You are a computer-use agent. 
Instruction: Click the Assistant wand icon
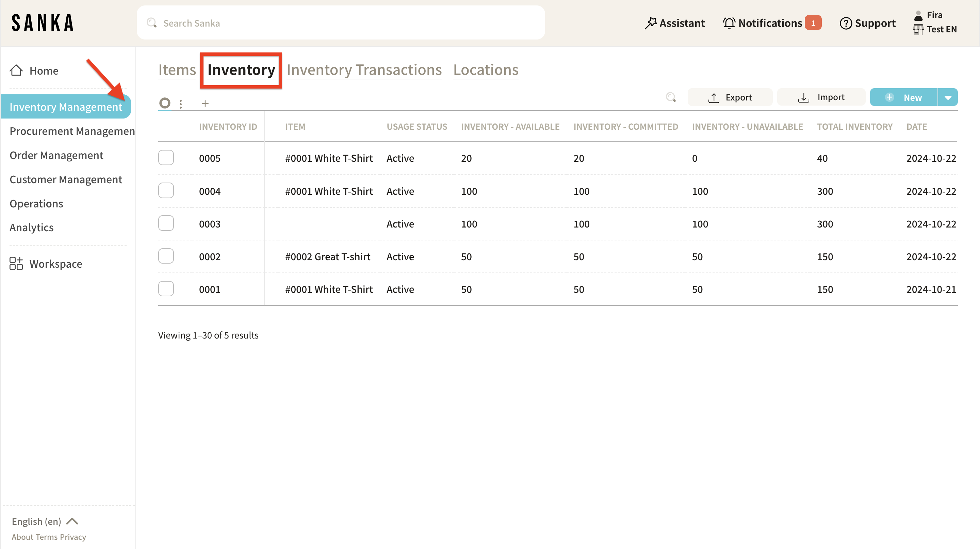[x=651, y=23]
